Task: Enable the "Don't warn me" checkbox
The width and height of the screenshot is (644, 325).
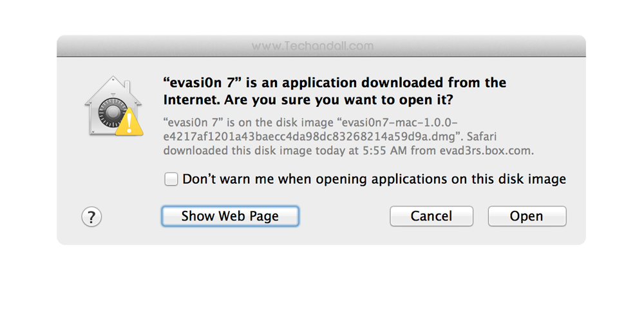Action: pos(171,179)
